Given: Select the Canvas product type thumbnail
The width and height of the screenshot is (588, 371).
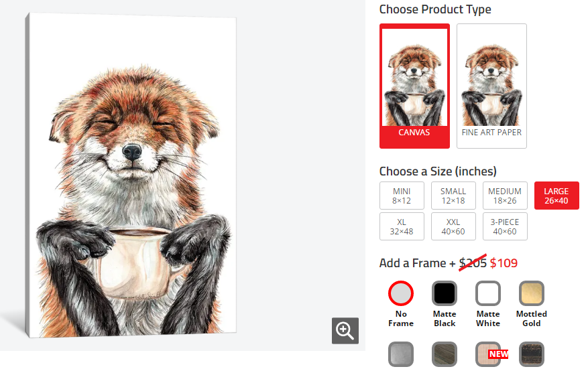Looking at the screenshot, I should (x=414, y=85).
